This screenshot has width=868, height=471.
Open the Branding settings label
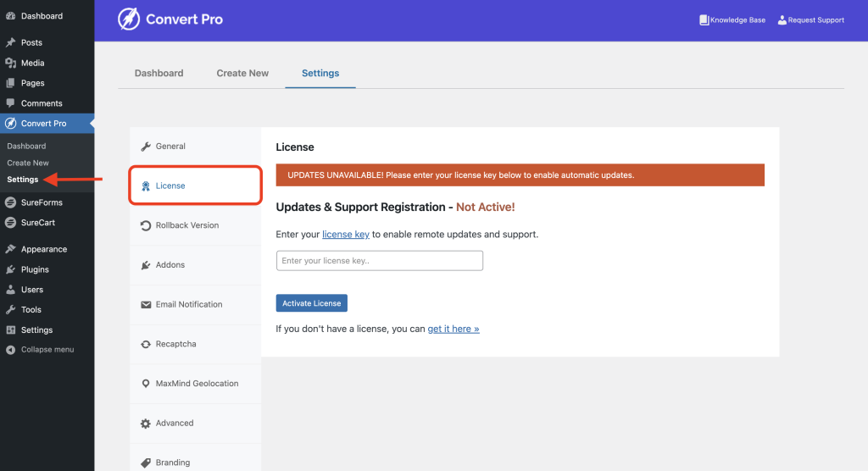tap(173, 463)
